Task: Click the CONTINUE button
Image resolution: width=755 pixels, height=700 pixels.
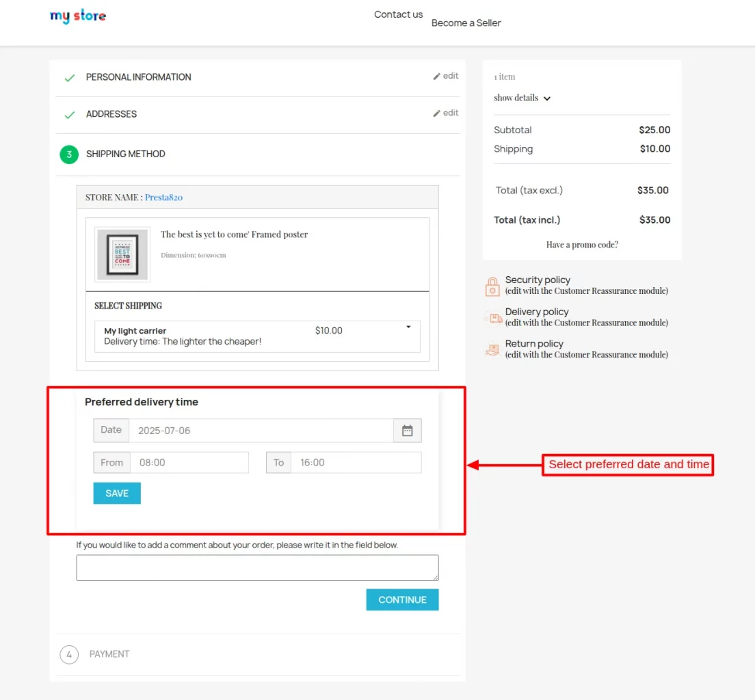Action: point(402,600)
